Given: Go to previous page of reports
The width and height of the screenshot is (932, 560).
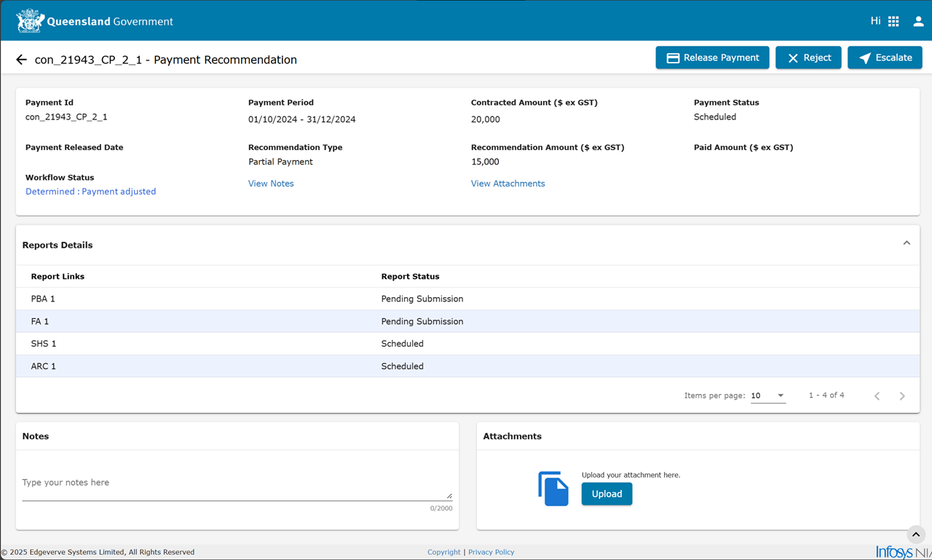Looking at the screenshot, I should click(877, 395).
